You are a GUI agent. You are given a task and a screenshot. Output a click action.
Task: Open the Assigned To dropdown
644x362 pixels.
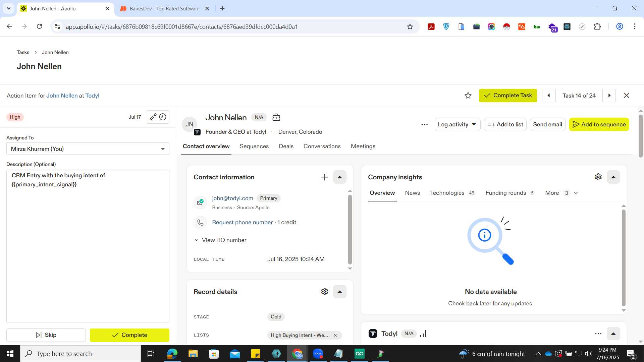point(88,149)
